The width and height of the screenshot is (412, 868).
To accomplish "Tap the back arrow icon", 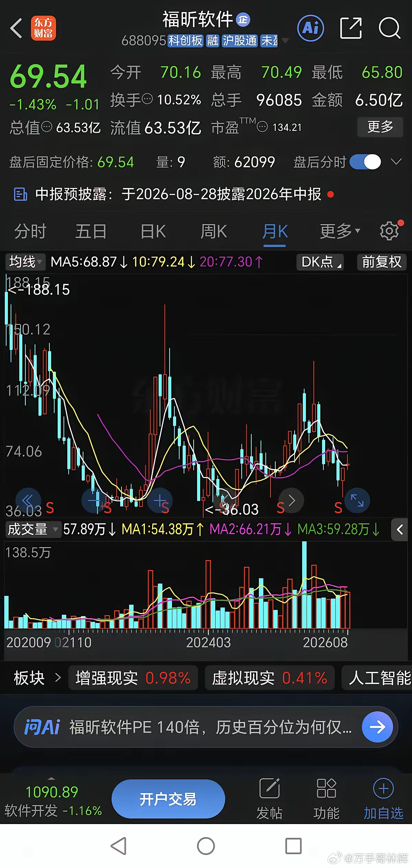I will [x=16, y=28].
